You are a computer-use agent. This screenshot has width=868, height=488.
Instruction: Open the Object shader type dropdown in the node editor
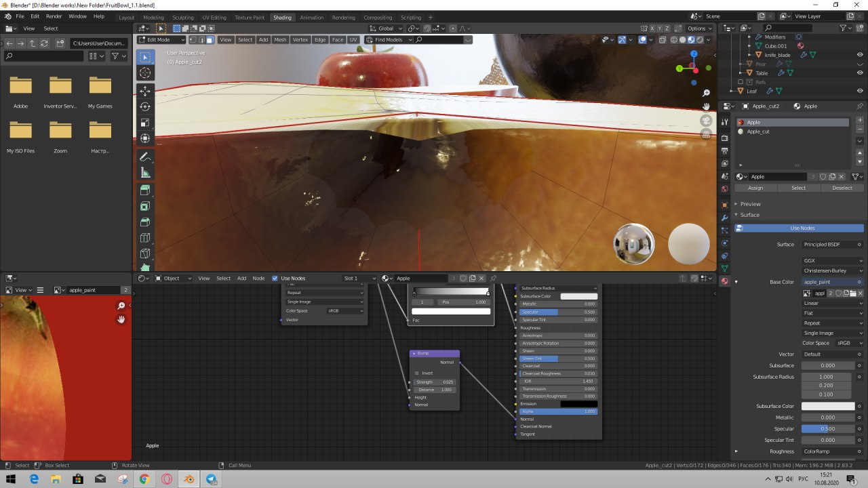[174, 278]
